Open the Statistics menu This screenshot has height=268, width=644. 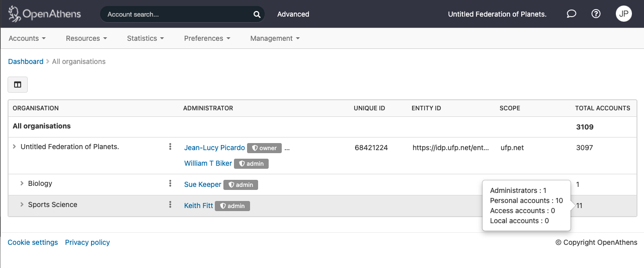pos(145,38)
